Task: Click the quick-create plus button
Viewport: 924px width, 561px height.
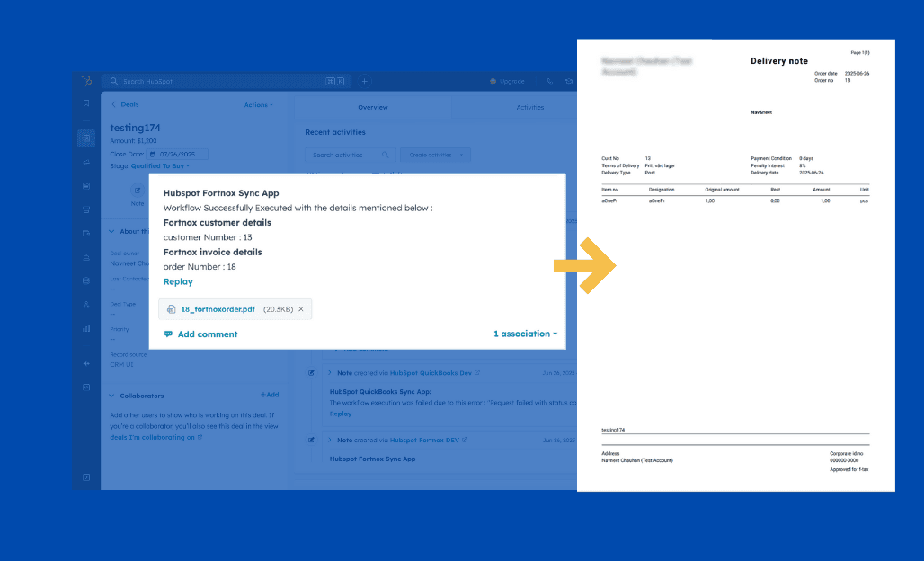Action: [364, 81]
